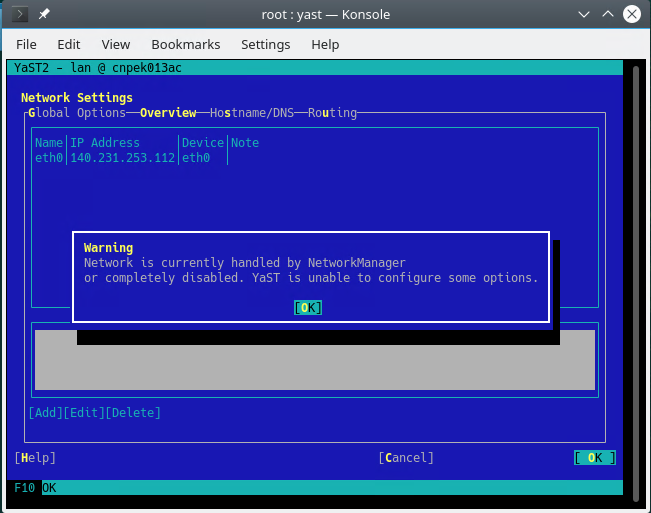Viewport: 651px width, 513px height.
Task: Click the bottom-right OK button
Action: pos(595,458)
